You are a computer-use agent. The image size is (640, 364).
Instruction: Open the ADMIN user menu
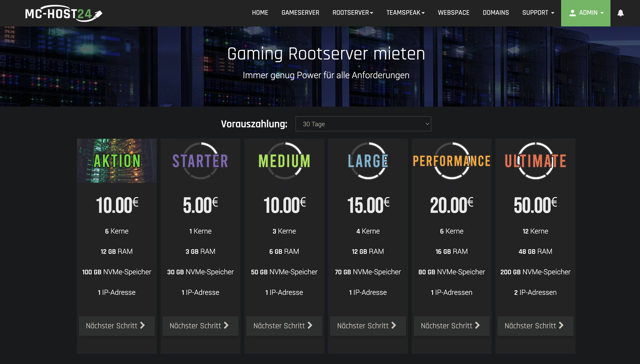[586, 13]
